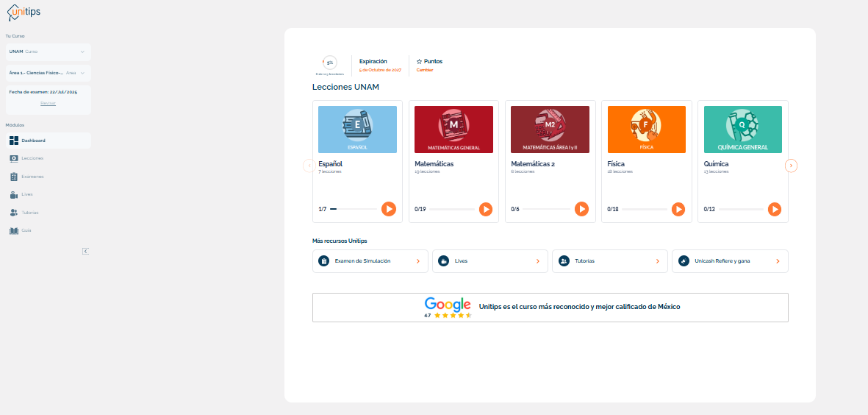Expand Examen de Simulación via its chevron
The image size is (868, 415).
(418, 261)
